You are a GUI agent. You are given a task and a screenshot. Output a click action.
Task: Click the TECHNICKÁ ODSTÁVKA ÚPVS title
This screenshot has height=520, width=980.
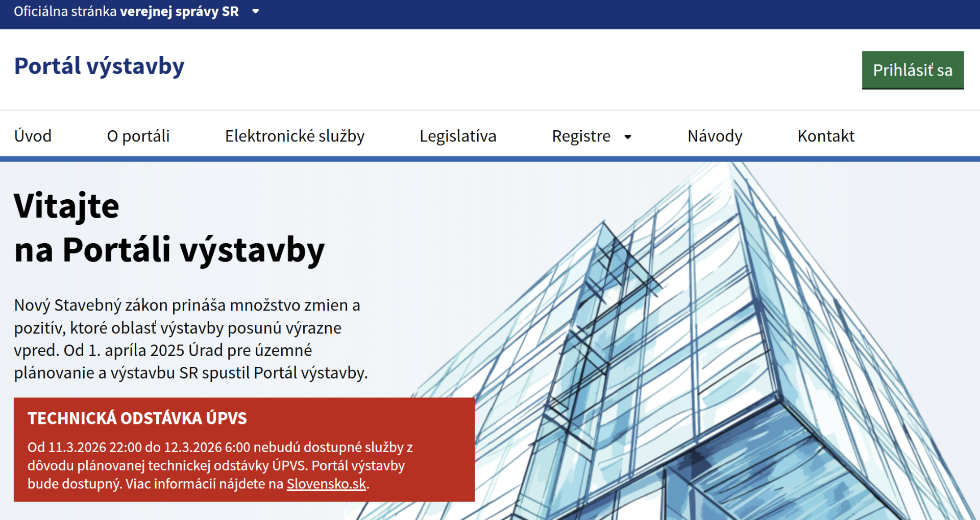137,418
